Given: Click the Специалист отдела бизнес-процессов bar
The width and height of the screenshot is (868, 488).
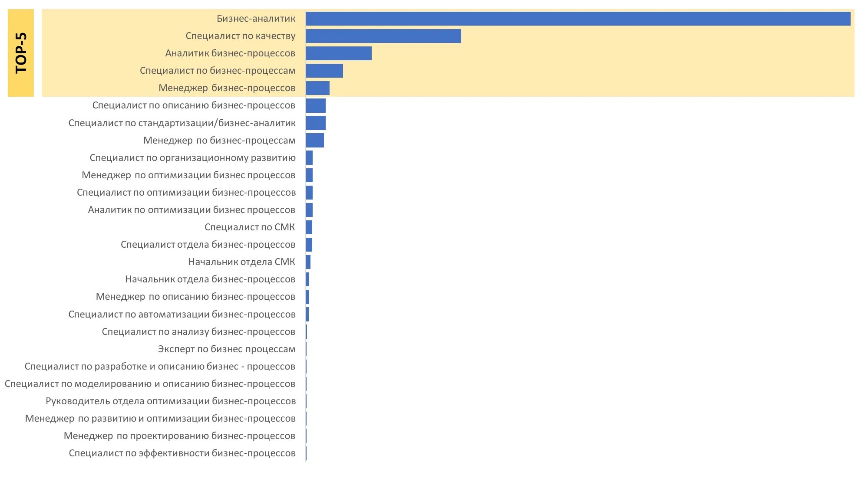Looking at the screenshot, I should point(309,245).
